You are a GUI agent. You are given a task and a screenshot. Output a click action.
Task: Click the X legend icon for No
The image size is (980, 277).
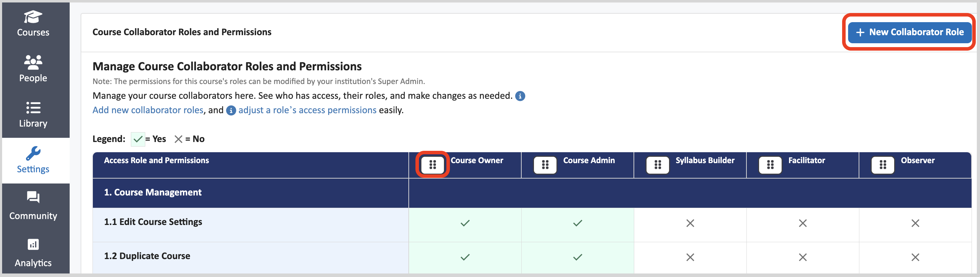(178, 139)
